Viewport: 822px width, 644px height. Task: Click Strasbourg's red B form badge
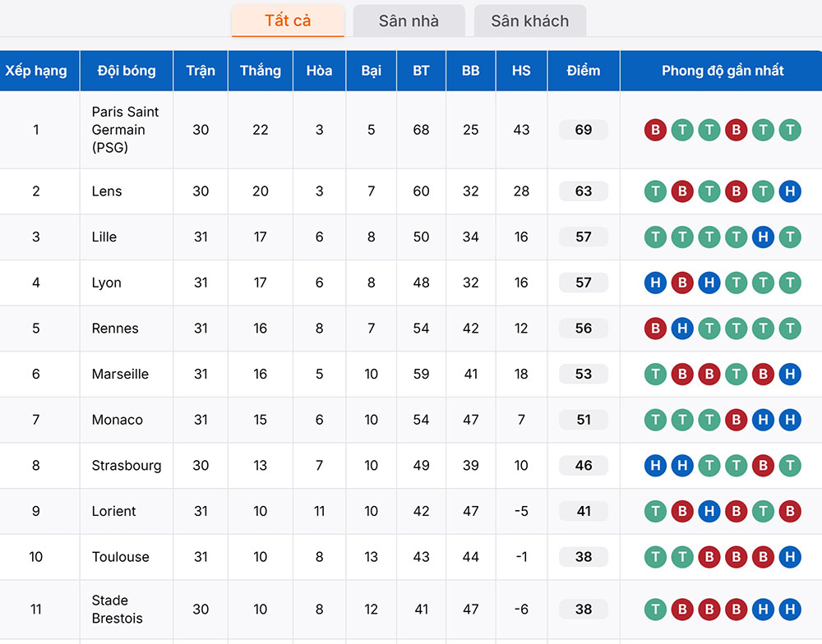[x=764, y=465]
